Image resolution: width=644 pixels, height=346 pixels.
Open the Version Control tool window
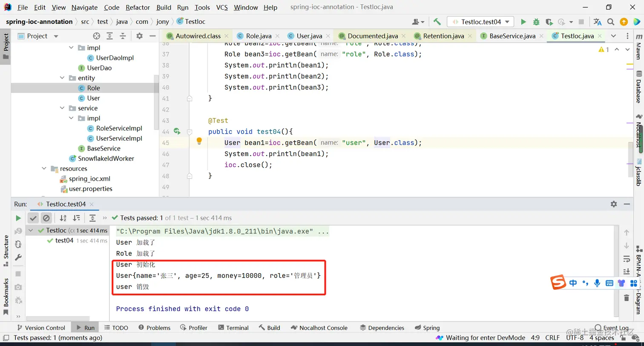click(41, 328)
